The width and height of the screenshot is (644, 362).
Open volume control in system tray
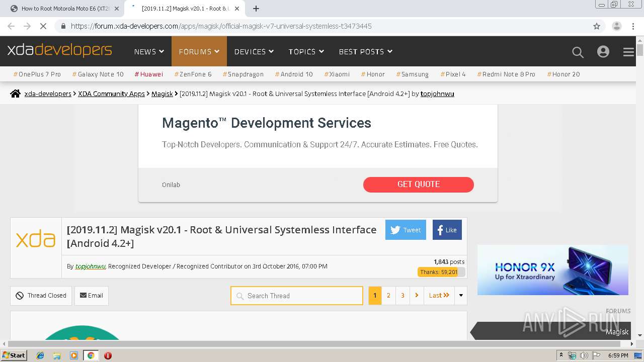[x=584, y=355]
